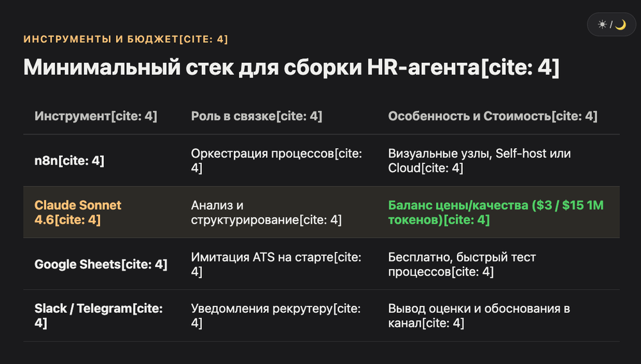Image resolution: width=641 pixels, height=364 pixels.
Task: Select the 'Google Sheets' tool cell
Action: pos(101,264)
